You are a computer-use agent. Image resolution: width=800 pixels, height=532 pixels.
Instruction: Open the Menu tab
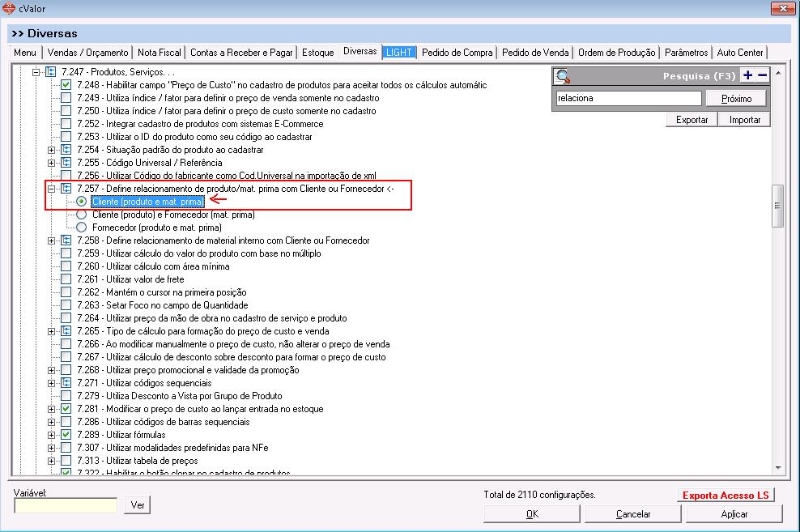pos(25,53)
